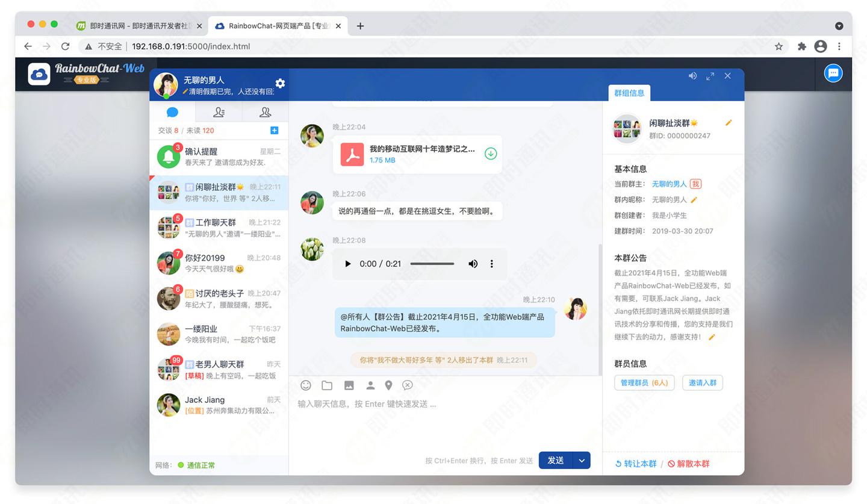The height and width of the screenshot is (504, 867).
Task: Open the send button dropdown arrow
Action: pos(581,460)
